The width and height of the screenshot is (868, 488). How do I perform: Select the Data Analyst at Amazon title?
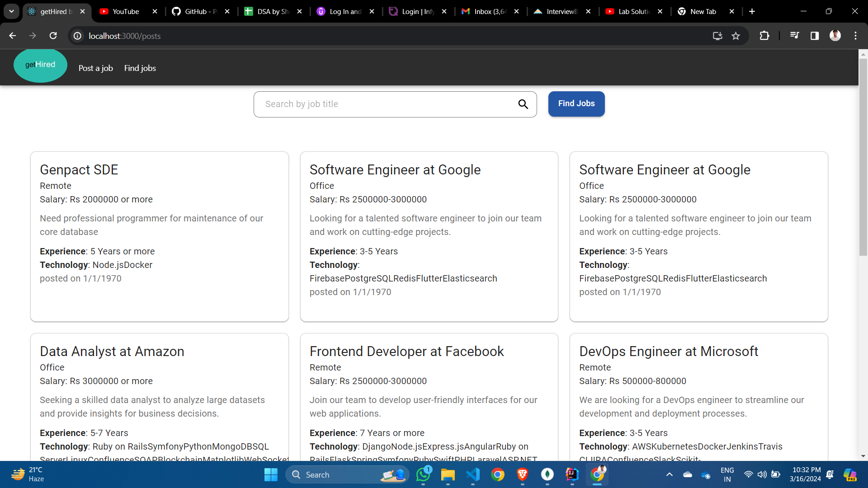(112, 352)
